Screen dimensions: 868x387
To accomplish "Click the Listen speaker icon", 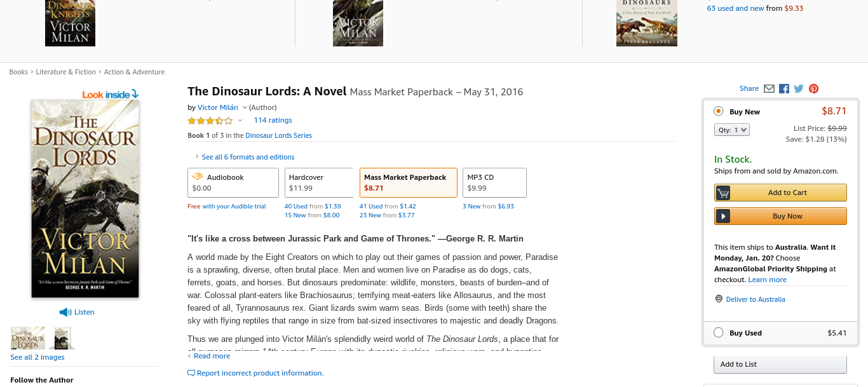I will tap(65, 312).
